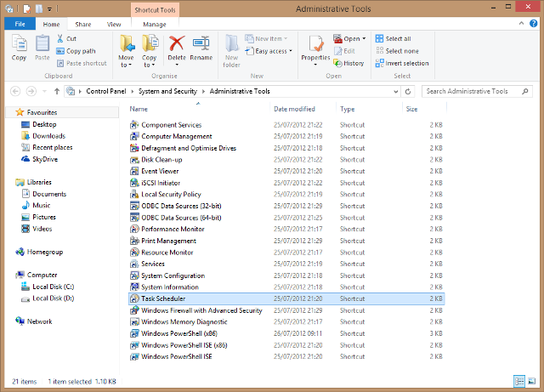This screenshot has height=392, width=544.
Task: Go to System and Security breadcrumb
Action: [x=167, y=91]
